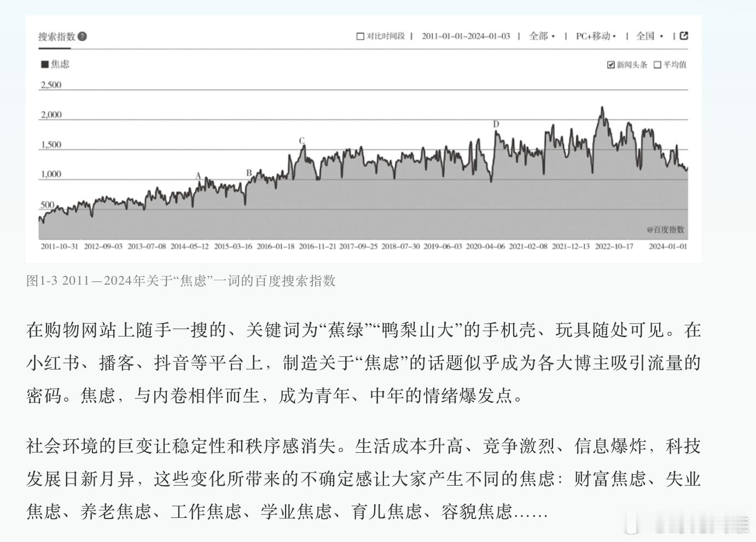756x542 pixels.
Task: Click news marker D on the chart
Action: click(496, 124)
